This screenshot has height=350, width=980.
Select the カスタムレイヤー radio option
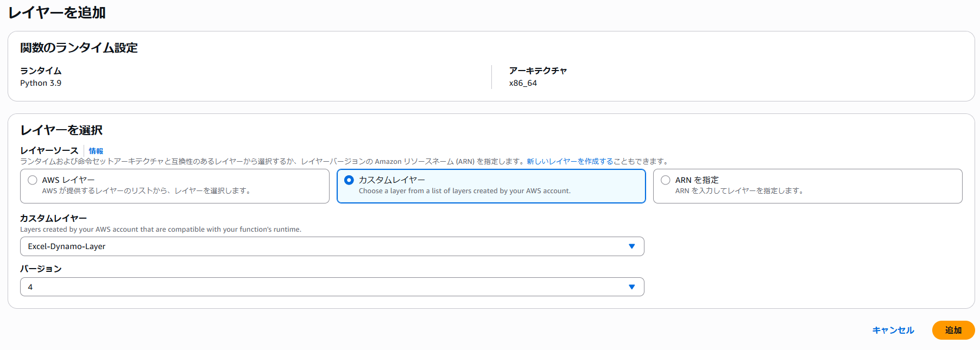coord(349,180)
